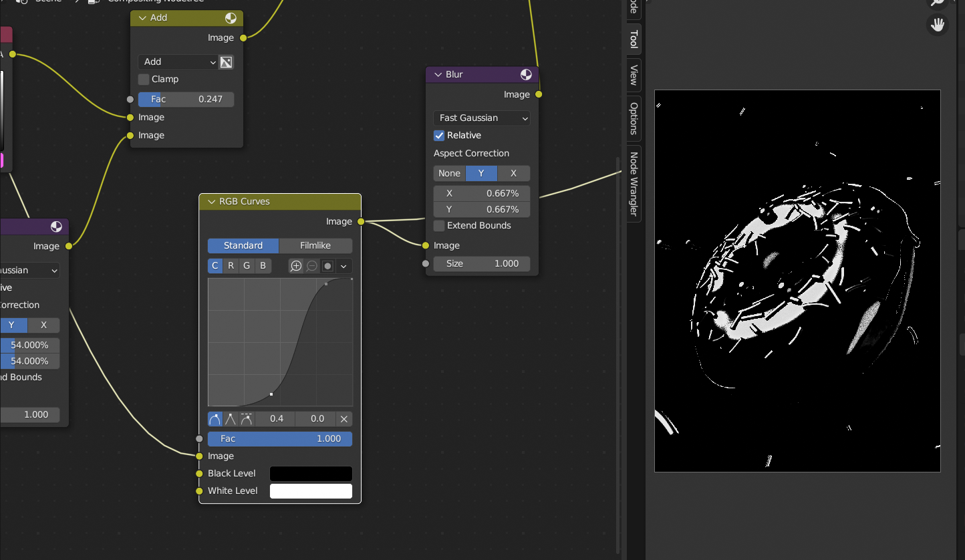This screenshot has height=560, width=965.
Task: Click RGB Curves White Level socket
Action: [x=199, y=491]
